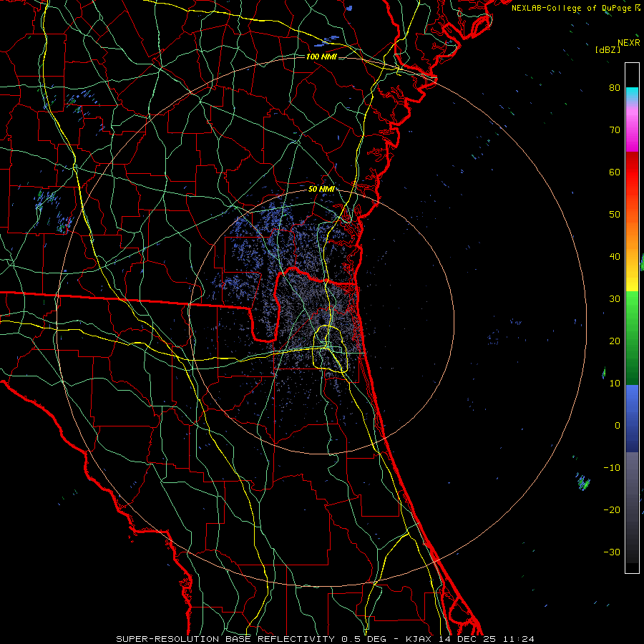Select the 50 NMI range ring label

(321, 190)
